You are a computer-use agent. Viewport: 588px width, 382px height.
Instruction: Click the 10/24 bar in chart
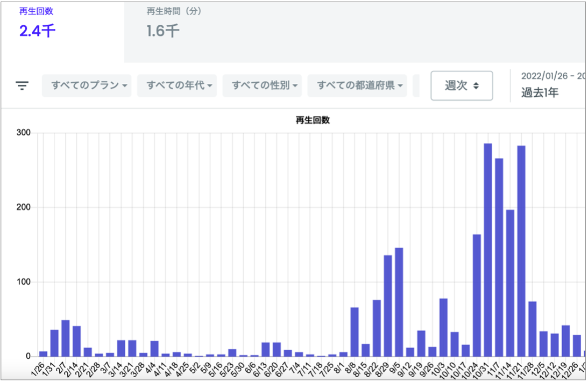pos(477,295)
